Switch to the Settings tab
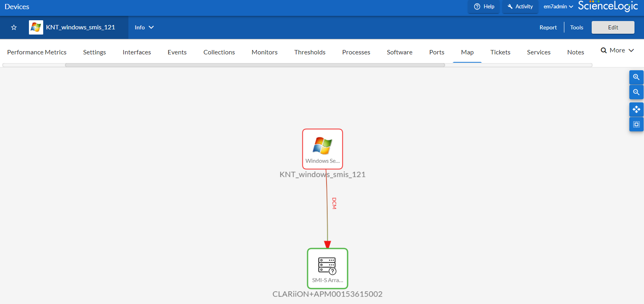 (x=94, y=52)
